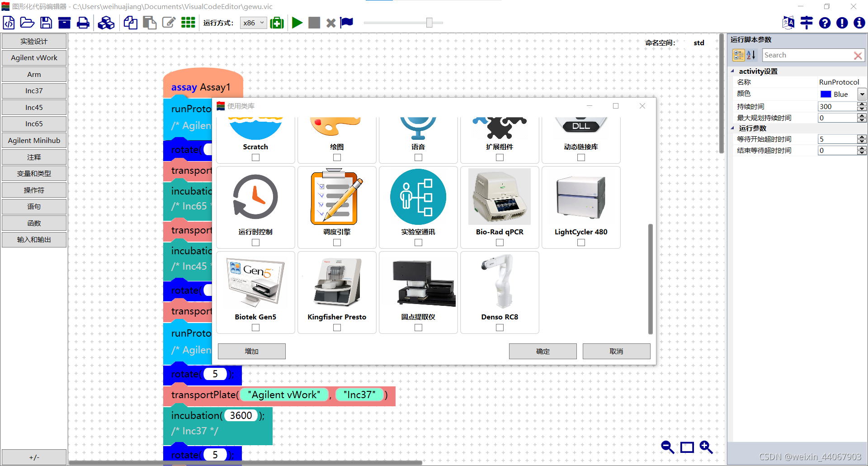868x466 pixels.
Task: Open the Blue color dropdown arrow
Action: click(862, 94)
